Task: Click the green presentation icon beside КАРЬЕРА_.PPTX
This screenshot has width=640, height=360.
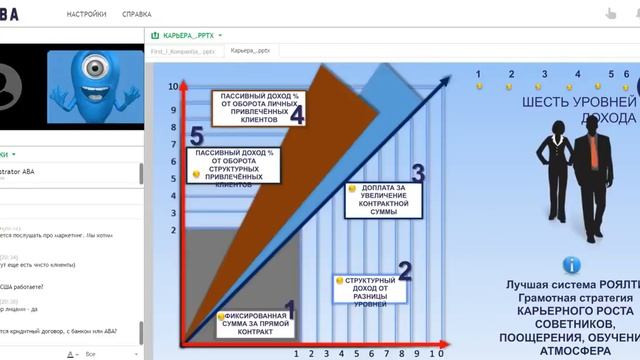Action: (155, 36)
